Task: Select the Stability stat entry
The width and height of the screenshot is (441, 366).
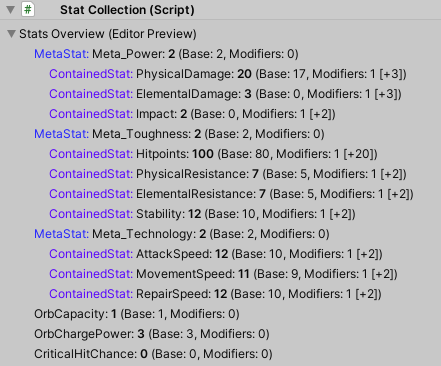Action: point(202,214)
